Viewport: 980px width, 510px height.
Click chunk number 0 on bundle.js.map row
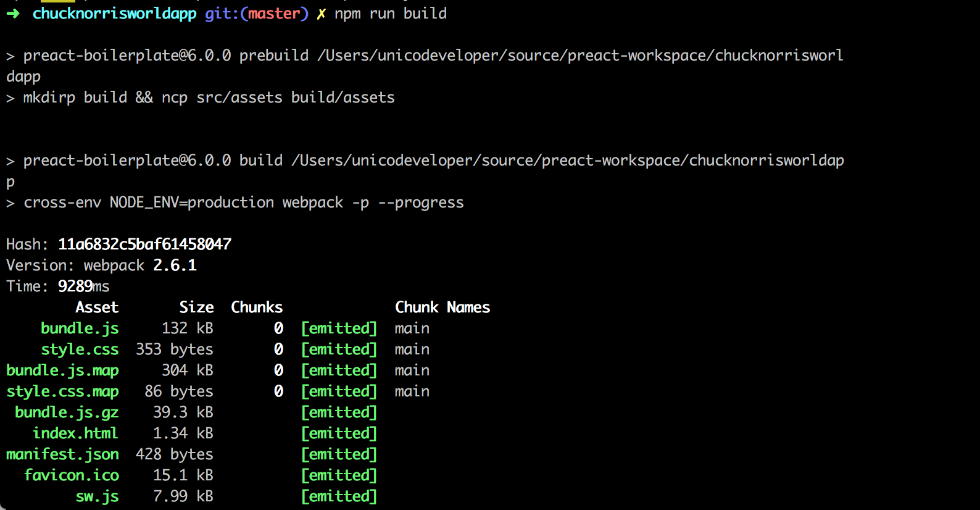tap(279, 370)
